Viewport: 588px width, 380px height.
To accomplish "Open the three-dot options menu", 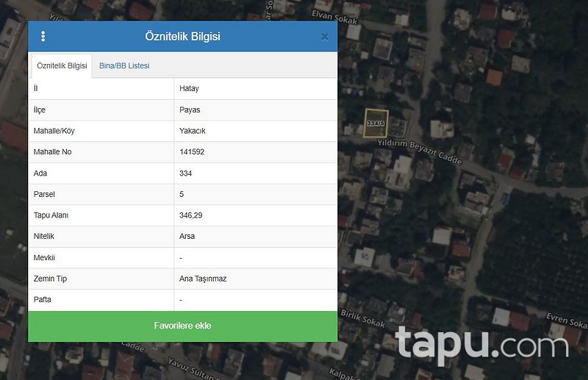I will 43,37.
